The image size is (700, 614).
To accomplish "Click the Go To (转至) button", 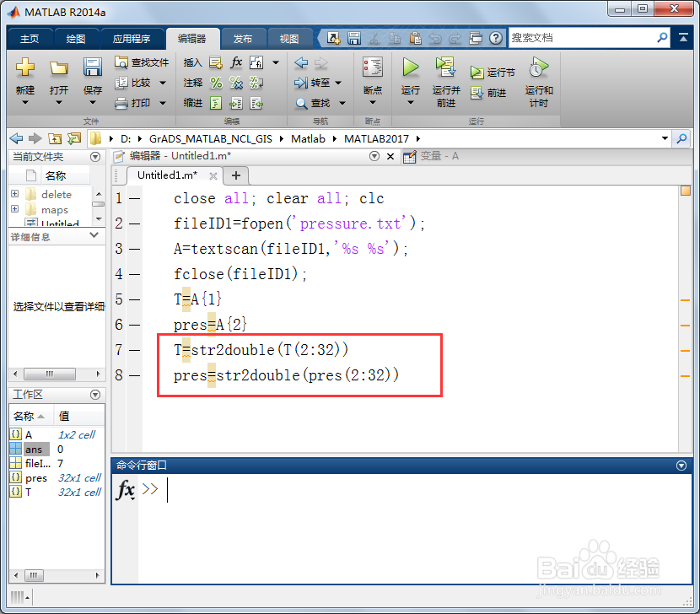I will point(313,83).
